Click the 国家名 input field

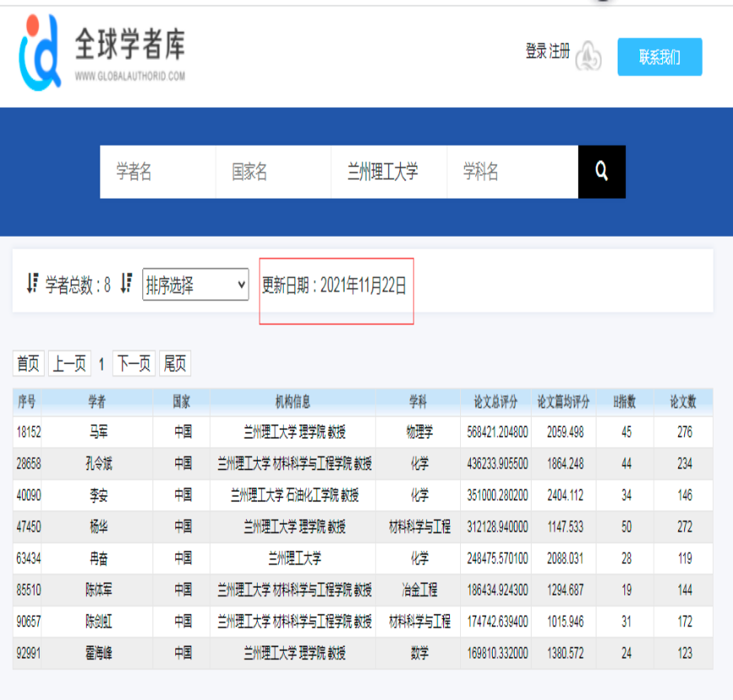[273, 172]
